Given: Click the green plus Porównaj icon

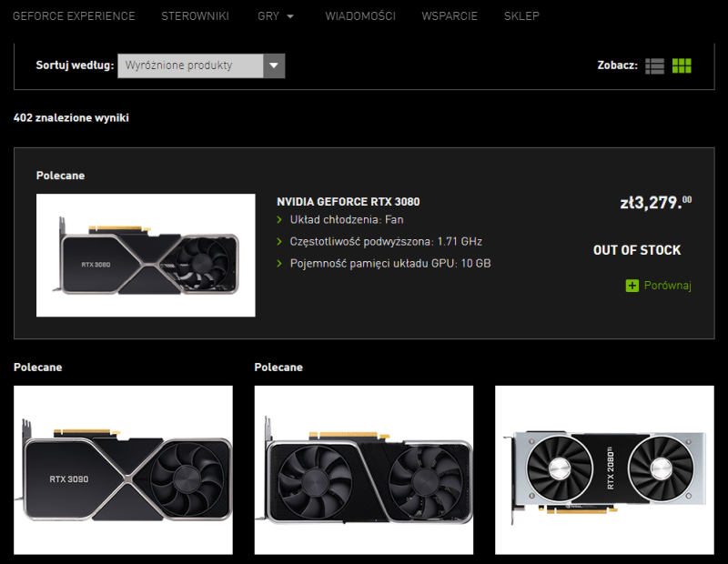Looking at the screenshot, I should (632, 286).
